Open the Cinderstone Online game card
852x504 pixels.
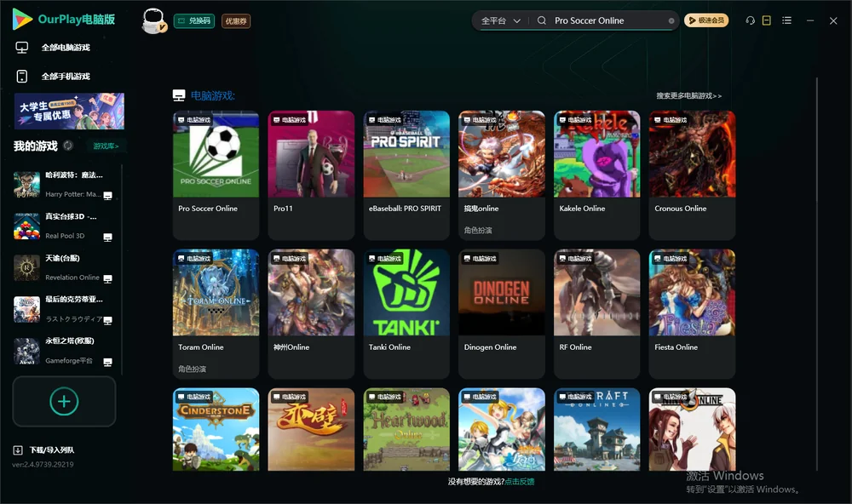point(216,429)
